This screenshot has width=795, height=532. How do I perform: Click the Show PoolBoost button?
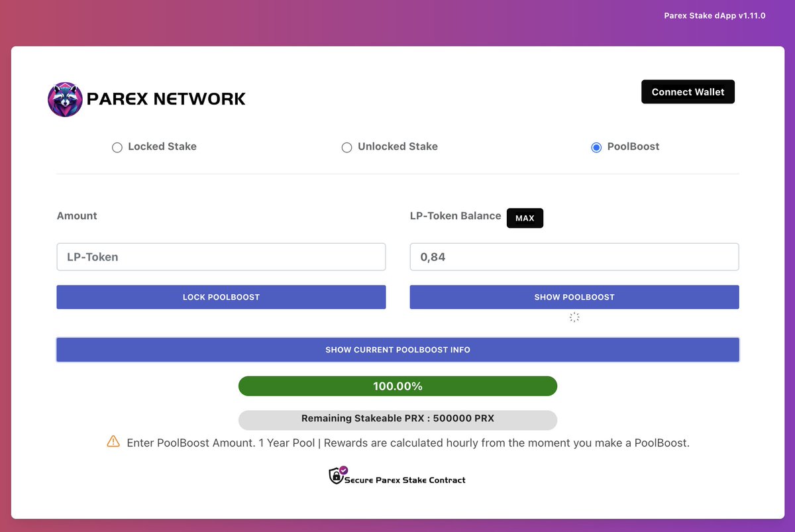[x=574, y=297]
